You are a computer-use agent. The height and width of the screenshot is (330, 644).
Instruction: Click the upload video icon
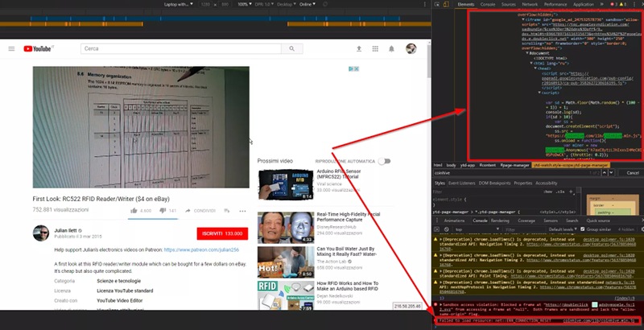(357, 49)
